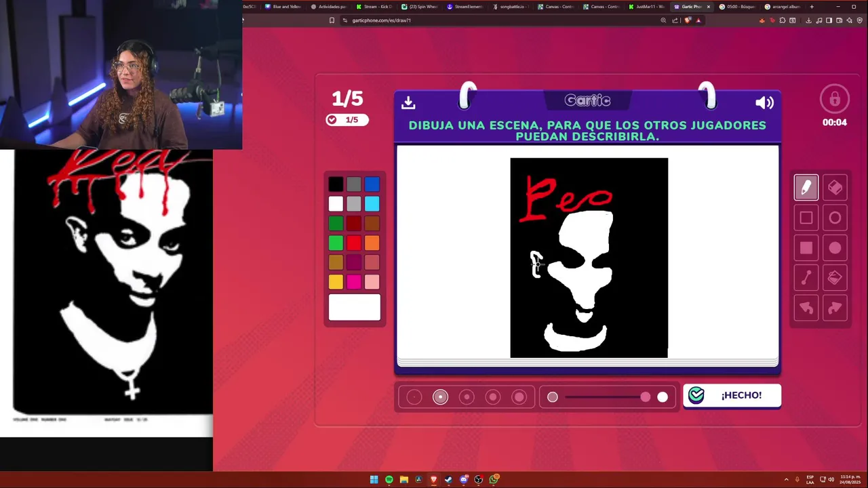
Task: Pick the dark green color swatch
Action: coord(336,223)
